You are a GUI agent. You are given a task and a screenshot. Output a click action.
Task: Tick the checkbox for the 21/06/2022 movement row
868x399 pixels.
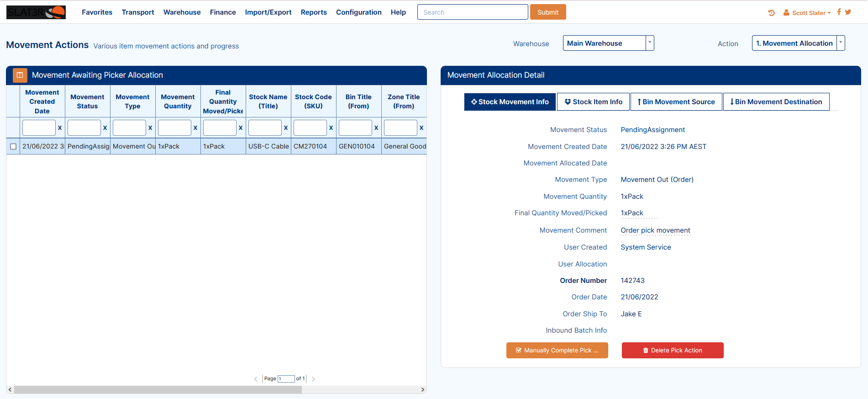13,147
